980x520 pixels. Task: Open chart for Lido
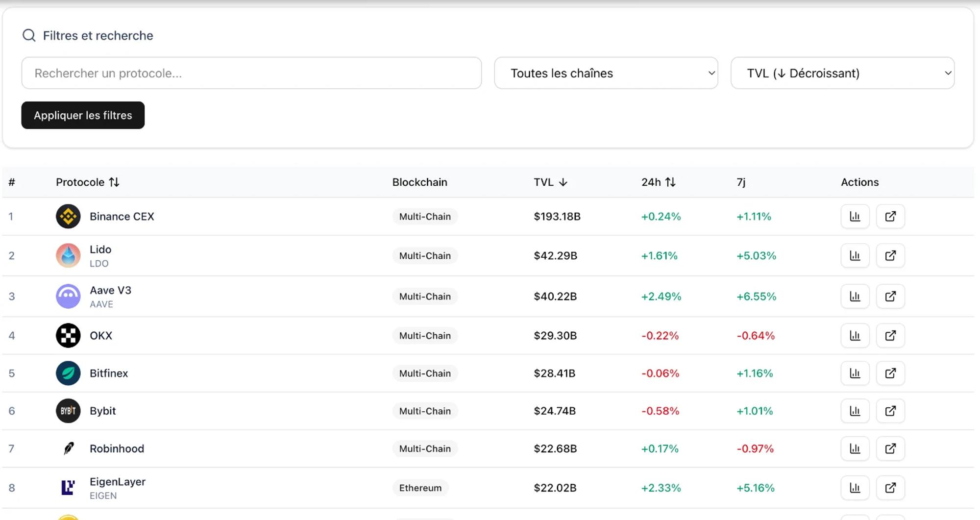click(x=855, y=255)
